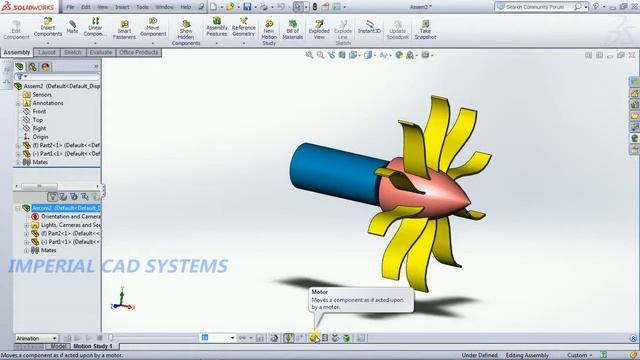Create an Exploded View
The image size is (640, 360).
(x=319, y=29)
